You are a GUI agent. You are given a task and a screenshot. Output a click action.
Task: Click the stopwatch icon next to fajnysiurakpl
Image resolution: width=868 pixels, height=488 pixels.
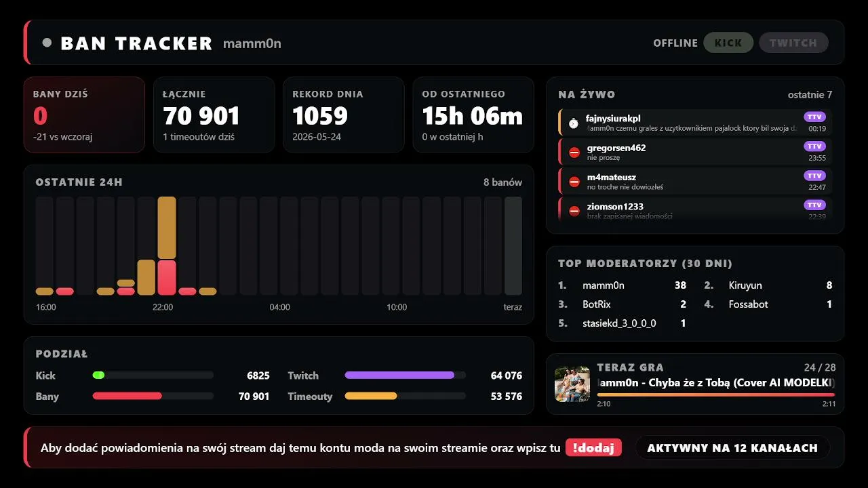click(x=574, y=123)
